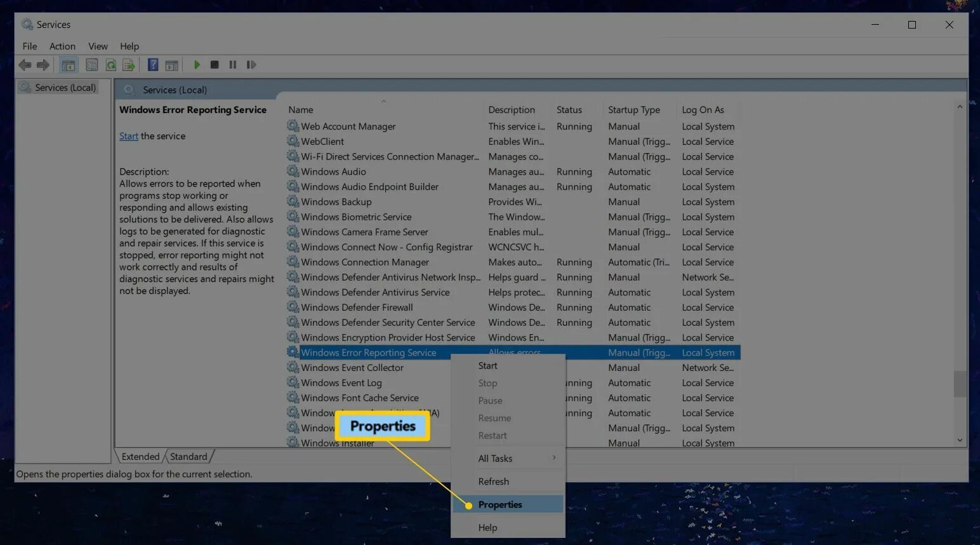Open the View menu
This screenshot has width=980, height=545.
point(98,46)
